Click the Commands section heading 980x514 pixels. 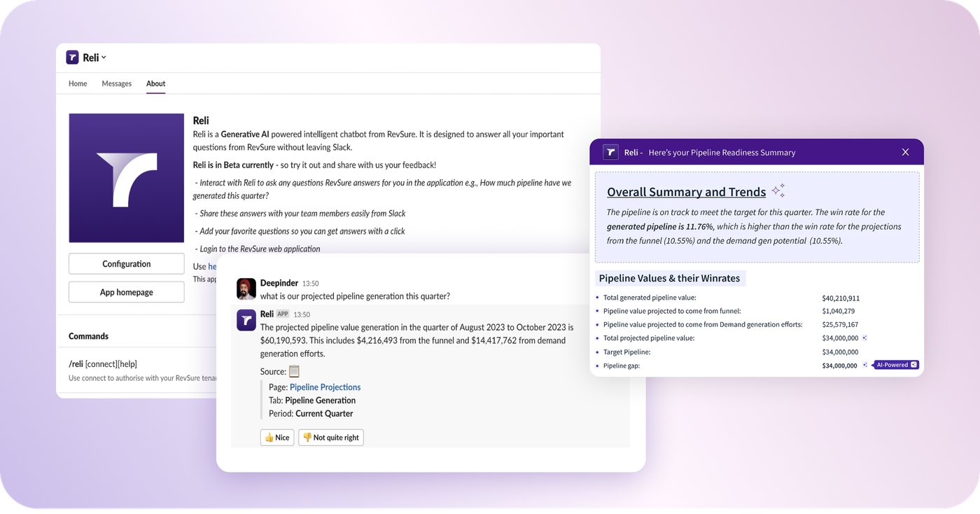tap(88, 336)
